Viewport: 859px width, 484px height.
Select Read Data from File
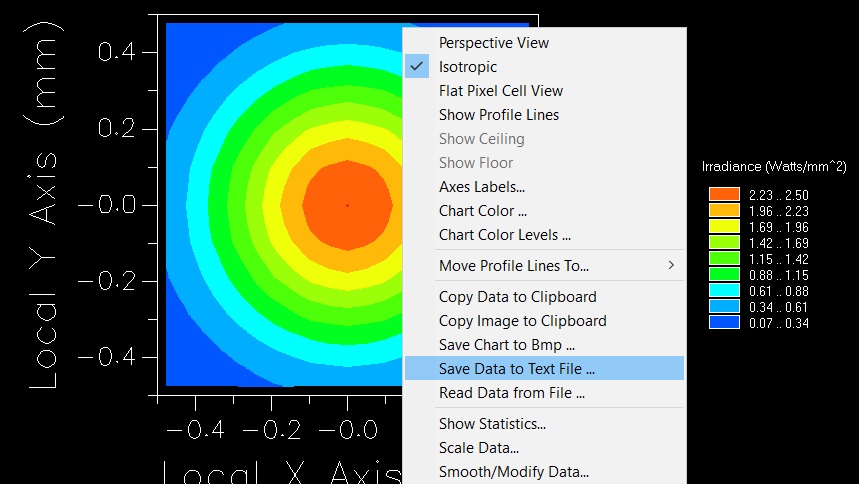pos(544,393)
